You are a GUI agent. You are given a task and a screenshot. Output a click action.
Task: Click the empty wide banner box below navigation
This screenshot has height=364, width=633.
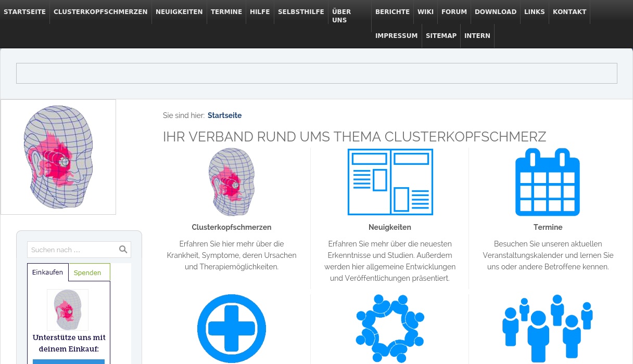(316, 73)
